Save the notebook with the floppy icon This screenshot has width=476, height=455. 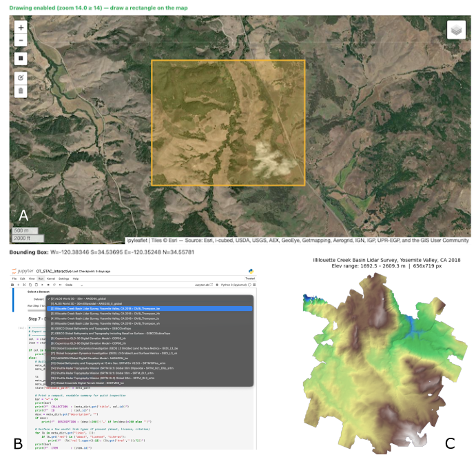pyautogui.click(x=12, y=285)
